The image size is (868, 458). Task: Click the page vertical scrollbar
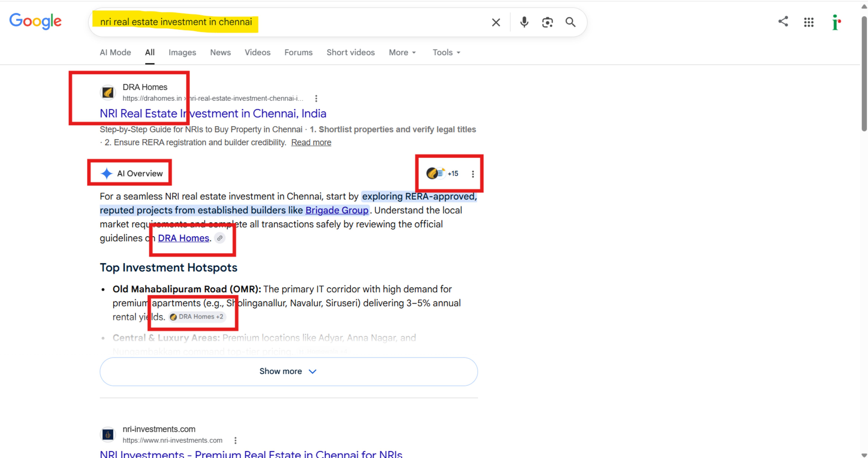tap(864, 74)
